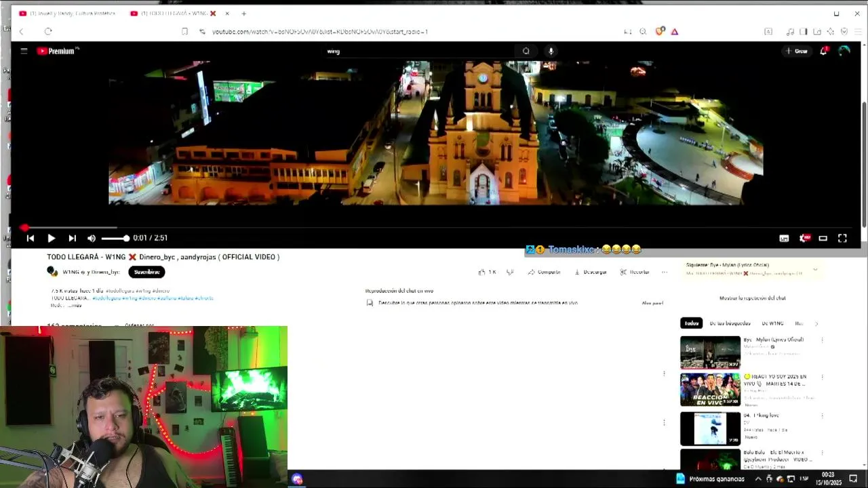The image size is (868, 488).
Task: Go back with the browser back arrow
Action: [22, 32]
